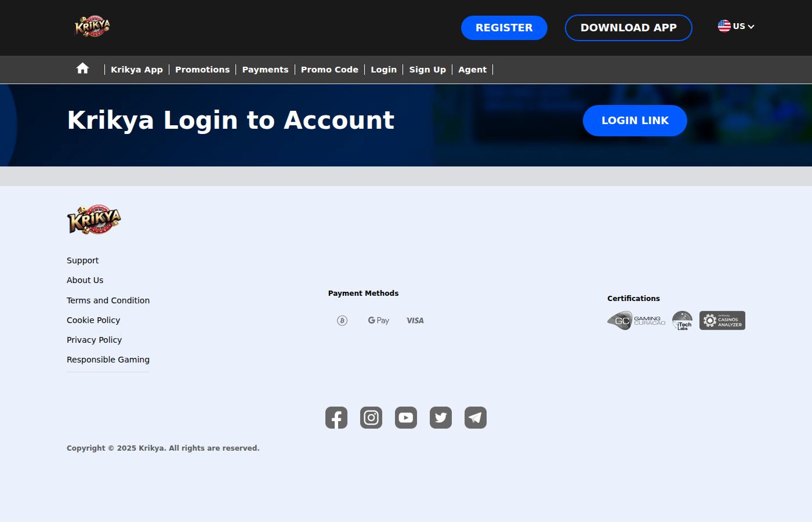Image resolution: width=812 pixels, height=522 pixels.
Task: Open the Telegram social icon
Action: (x=476, y=418)
